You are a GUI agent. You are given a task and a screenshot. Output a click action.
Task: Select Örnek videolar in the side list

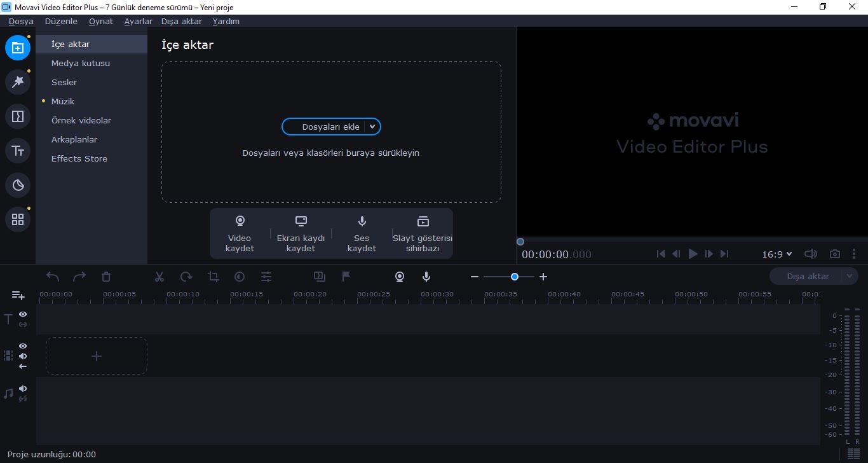[92, 120]
